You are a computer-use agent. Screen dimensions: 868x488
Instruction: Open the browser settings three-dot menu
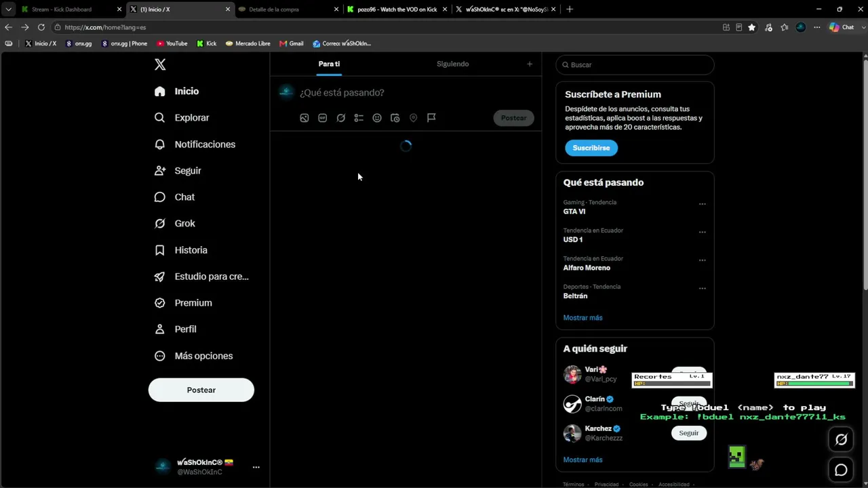pos(817,27)
